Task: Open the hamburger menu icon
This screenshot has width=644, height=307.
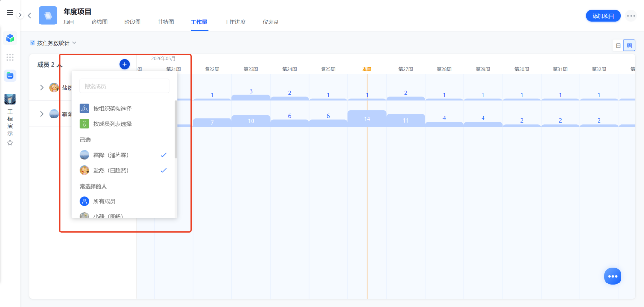Action: pyautogui.click(x=10, y=12)
